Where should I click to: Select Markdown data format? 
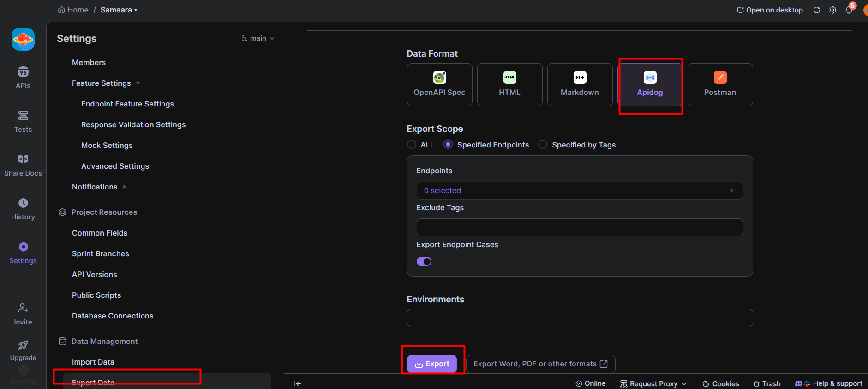click(x=580, y=84)
